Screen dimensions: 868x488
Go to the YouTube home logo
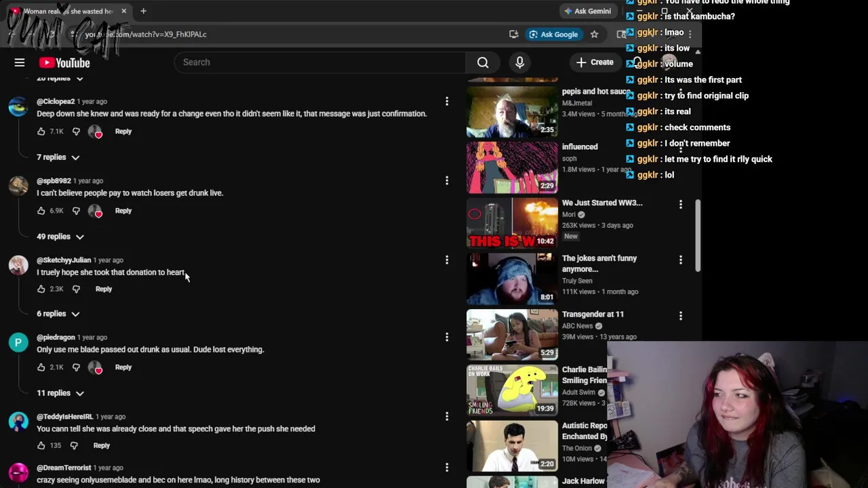[x=64, y=62]
